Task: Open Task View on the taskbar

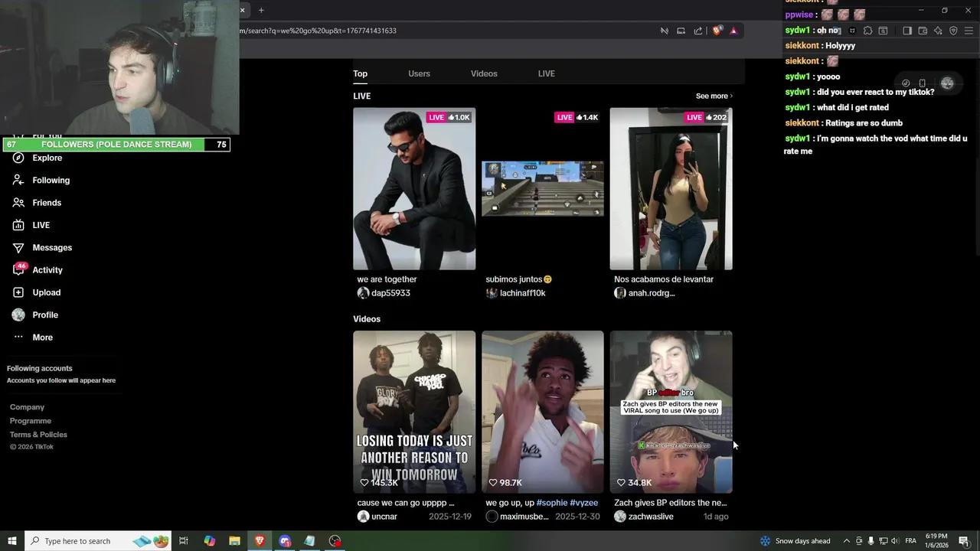Action: [184, 541]
